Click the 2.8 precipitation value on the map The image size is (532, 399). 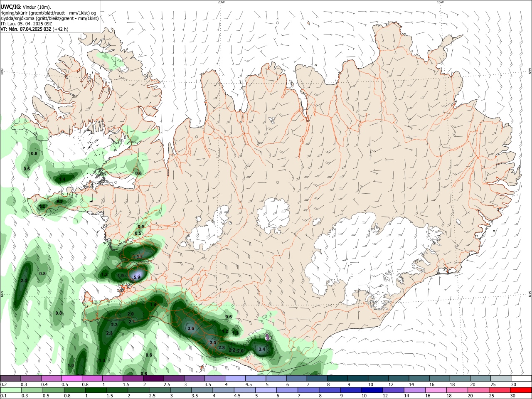[x=222, y=347]
